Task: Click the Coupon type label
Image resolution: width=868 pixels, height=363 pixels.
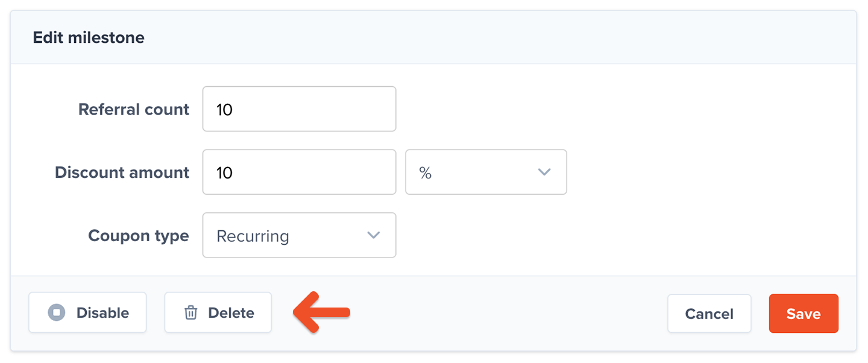Action: tap(139, 236)
